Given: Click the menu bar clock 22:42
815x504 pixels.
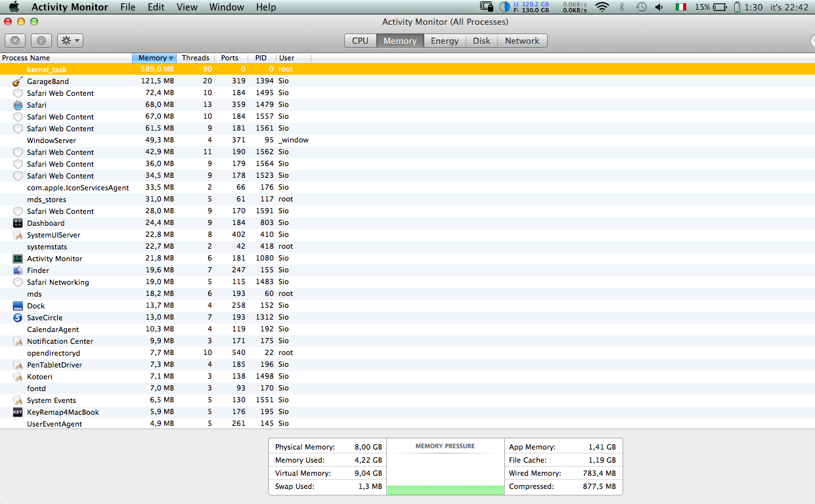Looking at the screenshot, I should (789, 7).
